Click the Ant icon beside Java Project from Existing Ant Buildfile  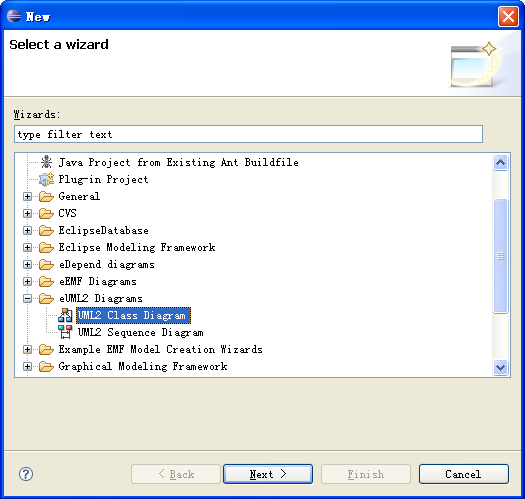[x=46, y=162]
